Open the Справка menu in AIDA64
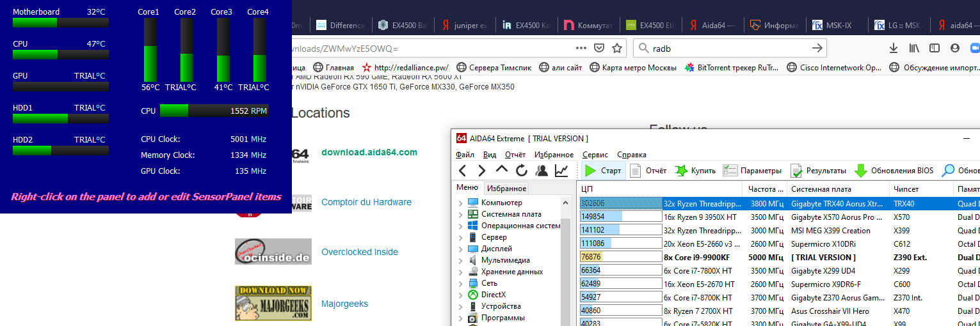Image resolution: width=980 pixels, height=326 pixels. (632, 155)
